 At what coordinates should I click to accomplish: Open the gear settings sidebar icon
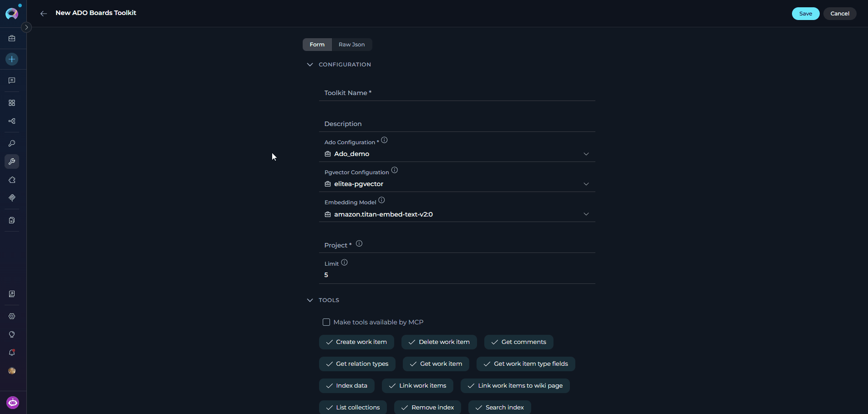click(12, 316)
